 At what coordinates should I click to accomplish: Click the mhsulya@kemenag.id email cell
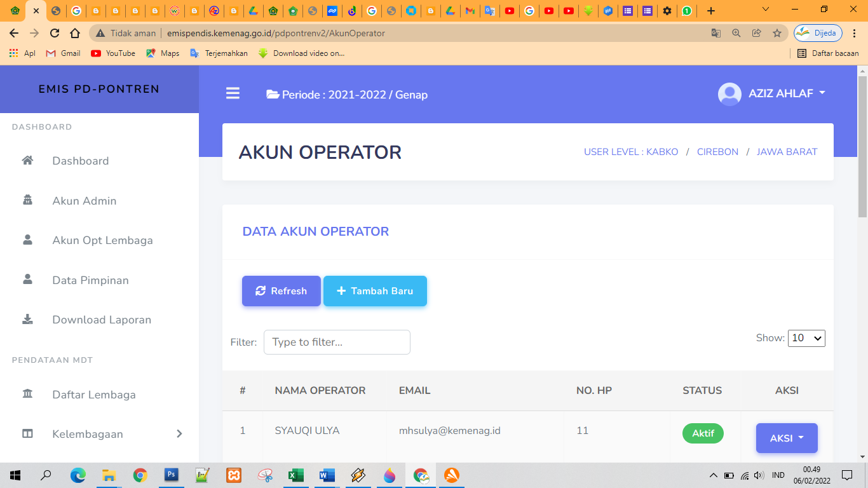(450, 431)
